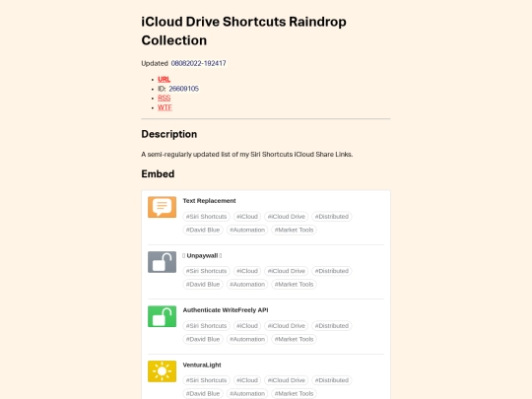Click #Market Tools tag under Unpaywall
The height and width of the screenshot is (399, 532).
pyautogui.click(x=294, y=285)
